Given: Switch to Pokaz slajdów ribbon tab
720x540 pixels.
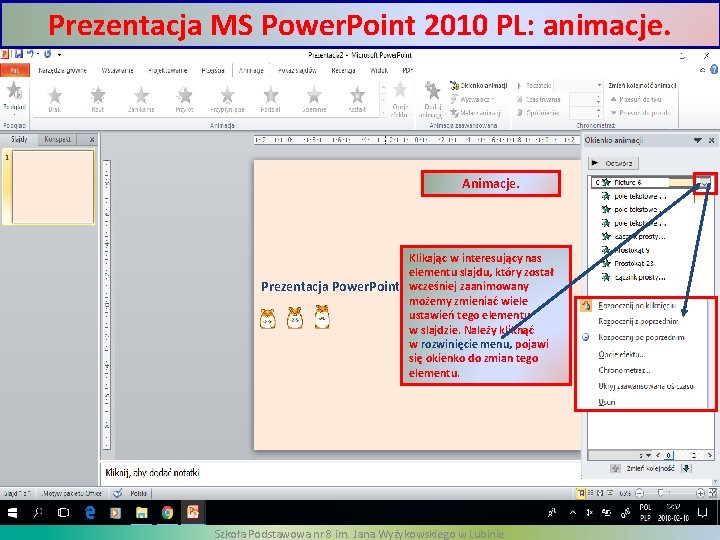Looking at the screenshot, I should 298,70.
